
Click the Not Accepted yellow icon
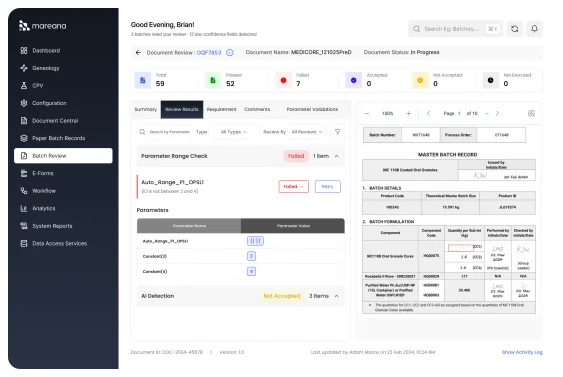[420, 80]
